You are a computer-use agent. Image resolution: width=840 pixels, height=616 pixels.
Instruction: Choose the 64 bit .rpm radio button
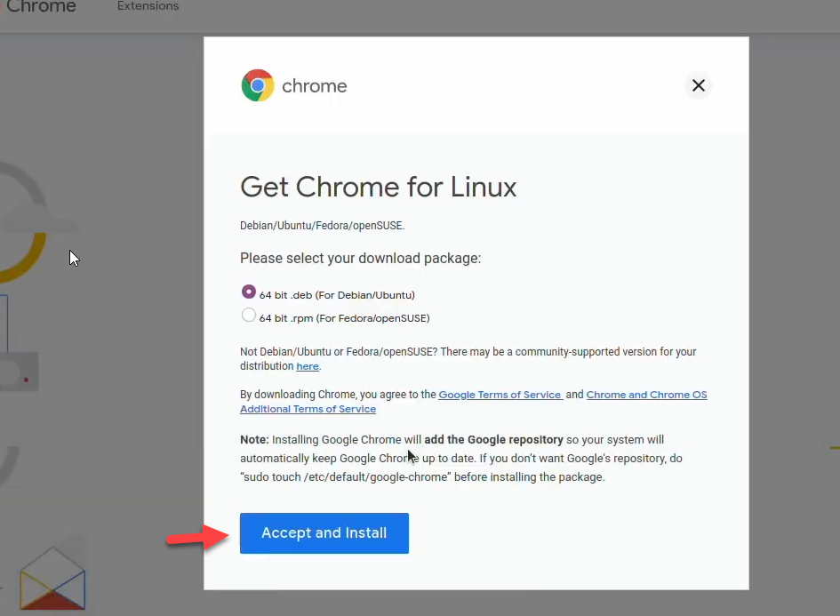click(x=249, y=316)
